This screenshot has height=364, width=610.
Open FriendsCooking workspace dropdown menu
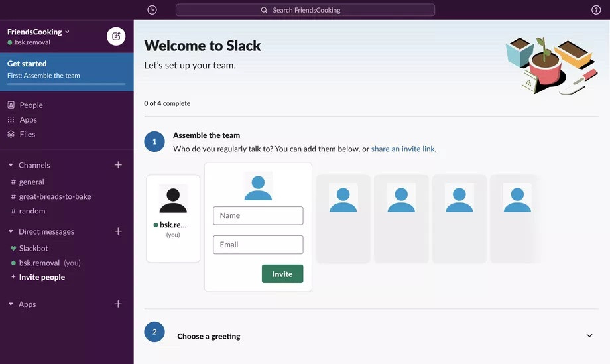pos(38,32)
